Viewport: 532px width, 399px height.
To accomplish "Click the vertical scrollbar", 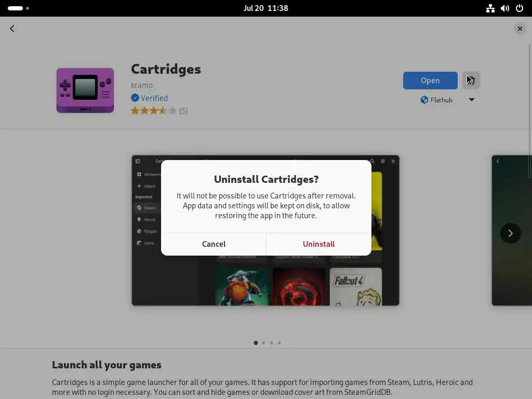I will click(x=530, y=111).
